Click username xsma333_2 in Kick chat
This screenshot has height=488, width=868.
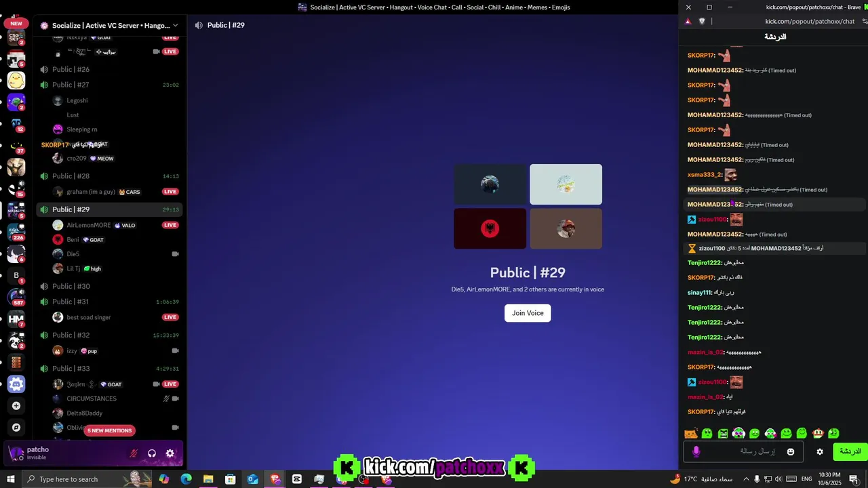tap(705, 175)
